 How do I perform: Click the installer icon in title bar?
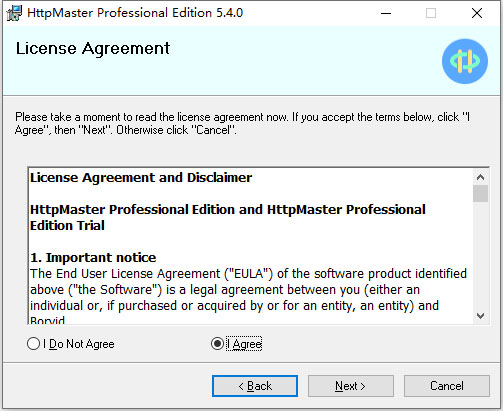point(14,13)
